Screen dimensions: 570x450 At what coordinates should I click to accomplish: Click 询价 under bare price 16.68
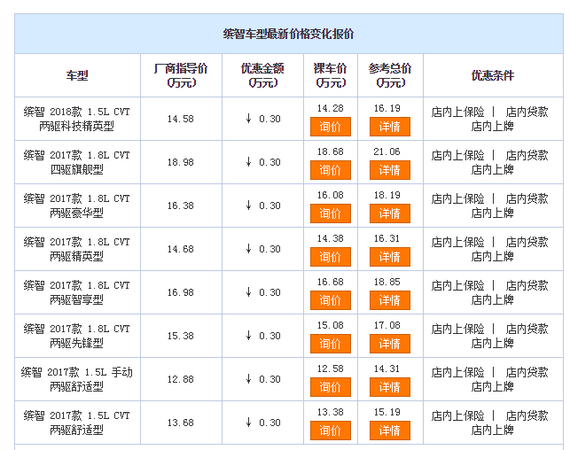pos(330,300)
